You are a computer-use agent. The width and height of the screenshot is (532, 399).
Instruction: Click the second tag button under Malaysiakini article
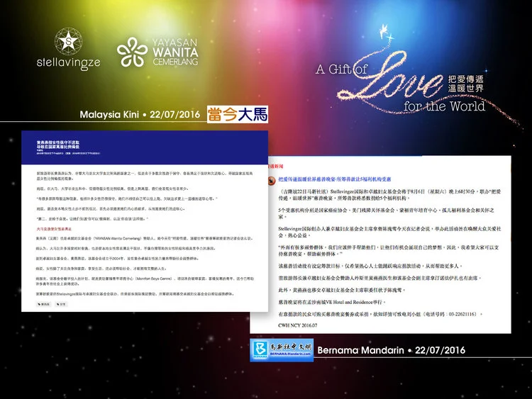tap(62, 304)
